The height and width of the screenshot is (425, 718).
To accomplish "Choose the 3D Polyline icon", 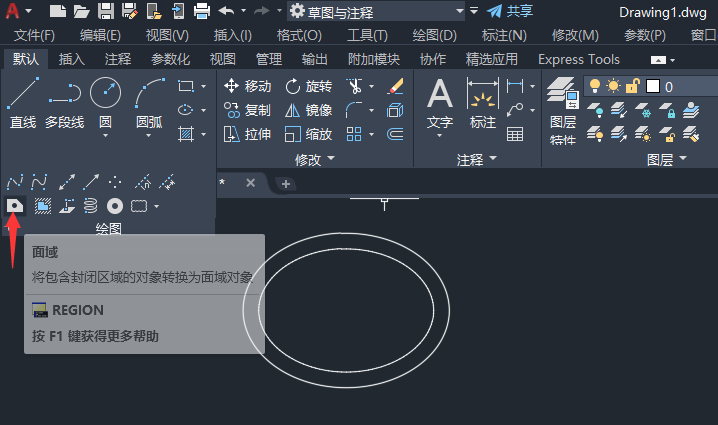I will [67, 206].
